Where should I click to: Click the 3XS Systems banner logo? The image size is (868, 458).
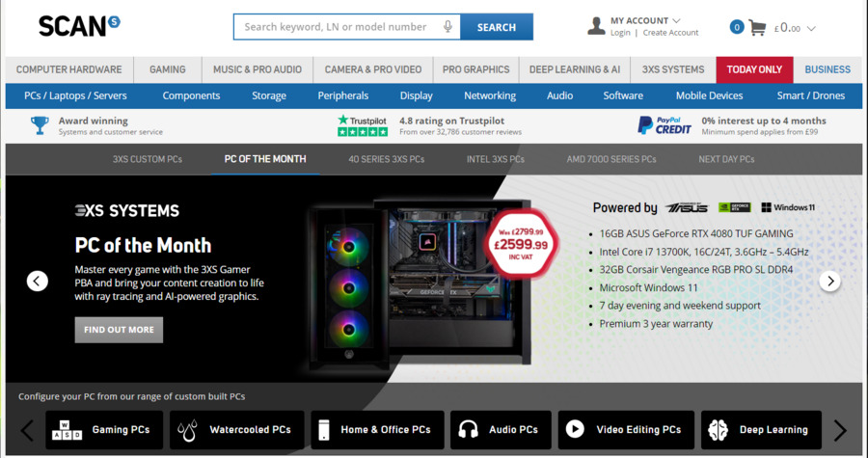pyautogui.click(x=127, y=210)
